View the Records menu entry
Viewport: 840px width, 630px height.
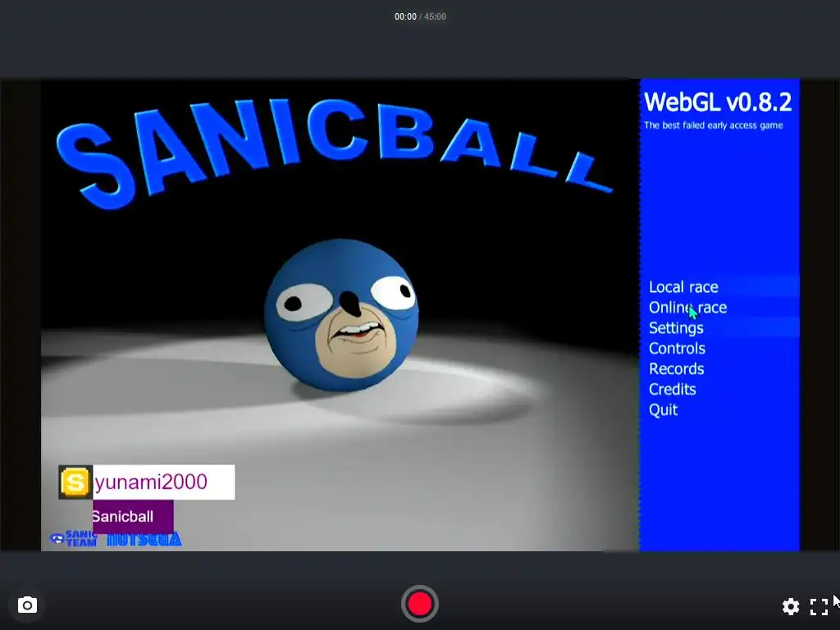[x=677, y=368]
